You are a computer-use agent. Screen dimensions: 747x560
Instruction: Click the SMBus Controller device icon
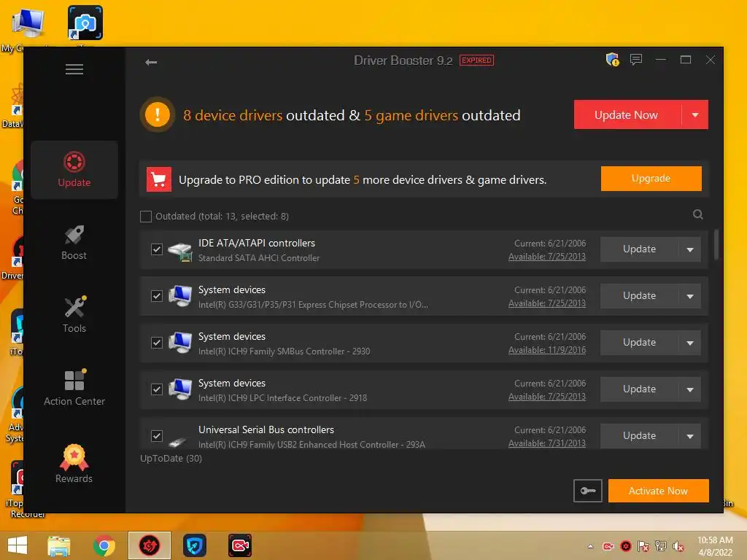click(x=180, y=343)
